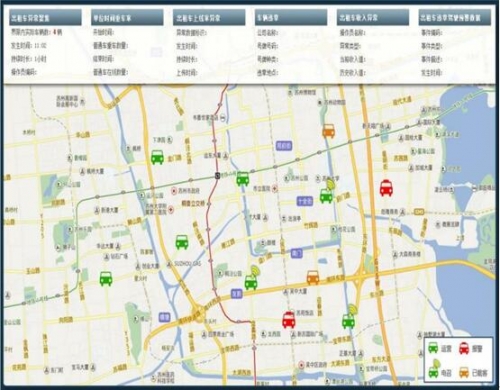The height and width of the screenshot is (390, 500).
Task: Click the 电召 radio-call taxi icon in legend
Action: tap(434, 369)
